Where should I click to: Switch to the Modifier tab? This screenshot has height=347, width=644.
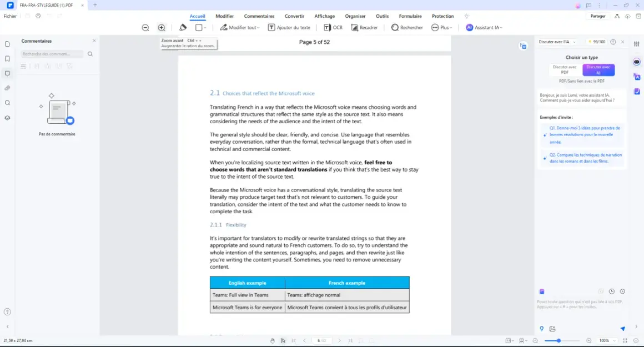pyautogui.click(x=225, y=16)
